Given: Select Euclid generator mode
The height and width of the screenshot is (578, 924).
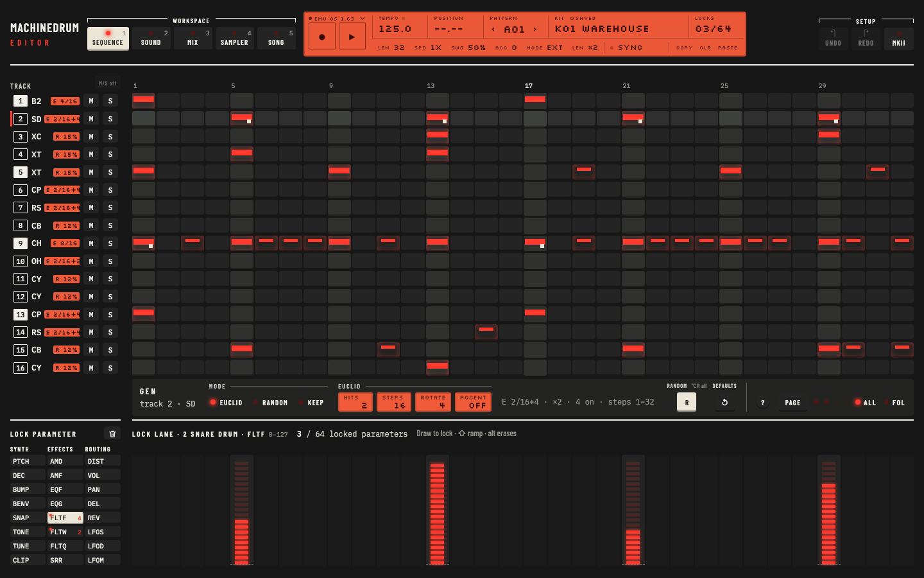Looking at the screenshot, I should point(226,403).
